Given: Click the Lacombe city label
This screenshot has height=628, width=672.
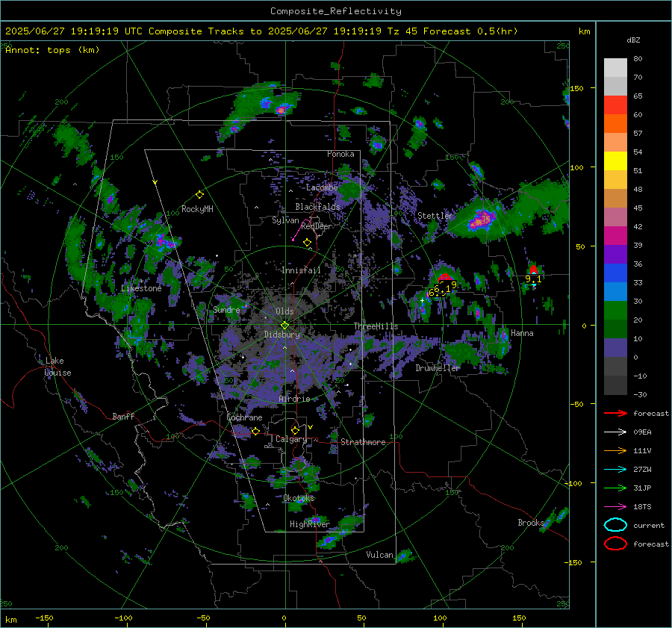Looking at the screenshot, I should [x=322, y=187].
